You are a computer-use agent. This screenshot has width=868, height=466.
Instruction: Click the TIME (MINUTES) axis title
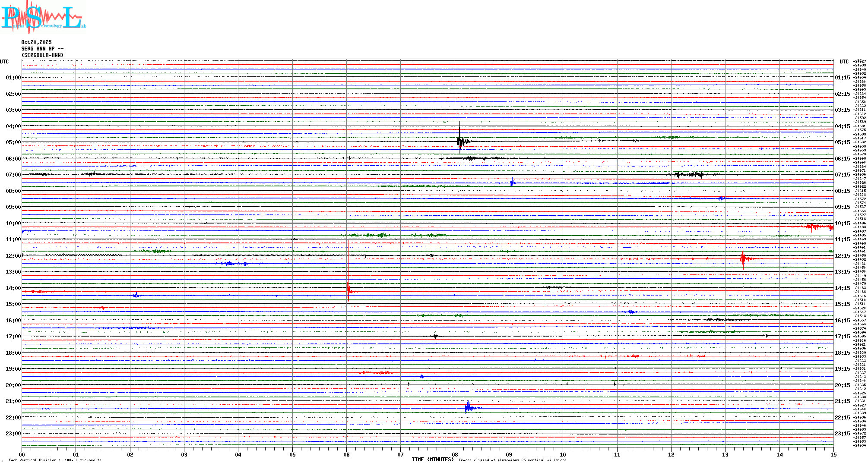pos(432,460)
